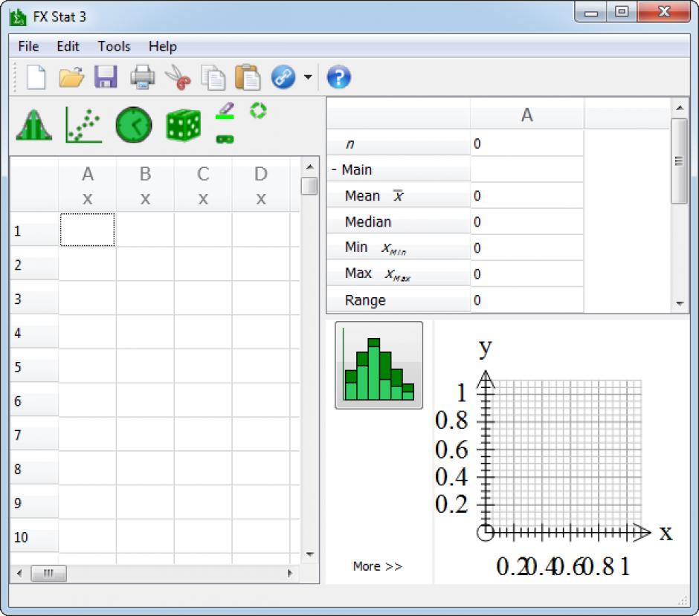Viewport: 699px width, 616px height.
Task: Click the green clock icon
Action: 134,125
